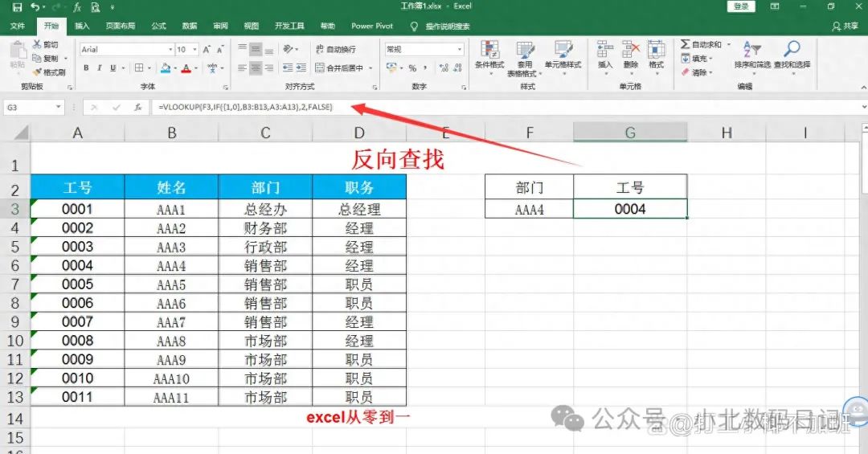This screenshot has width=868, height=454.
Task: Increase decimal places
Action: coord(444,67)
